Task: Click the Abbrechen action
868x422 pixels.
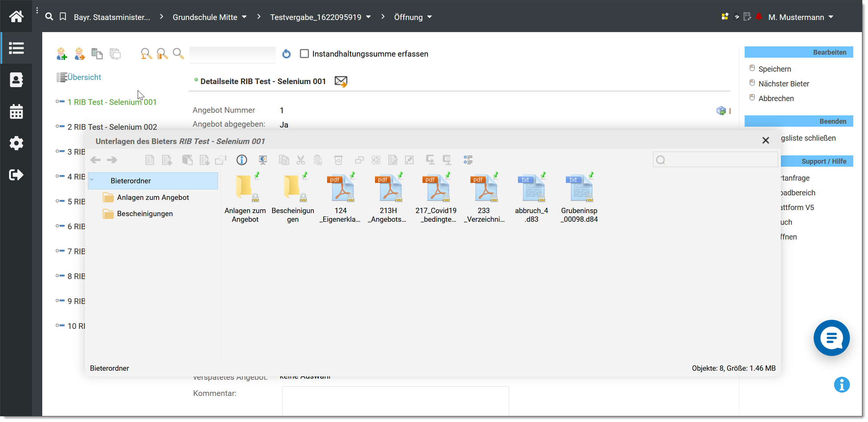Action: point(776,98)
